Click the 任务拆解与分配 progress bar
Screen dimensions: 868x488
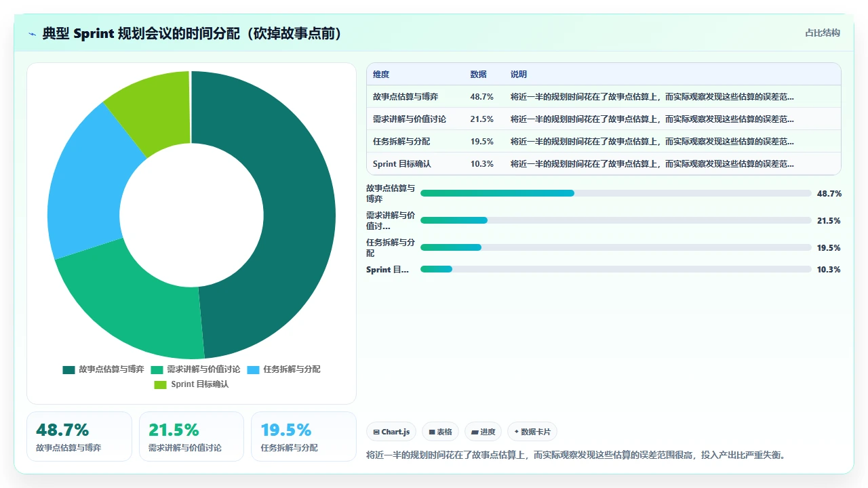pos(616,247)
